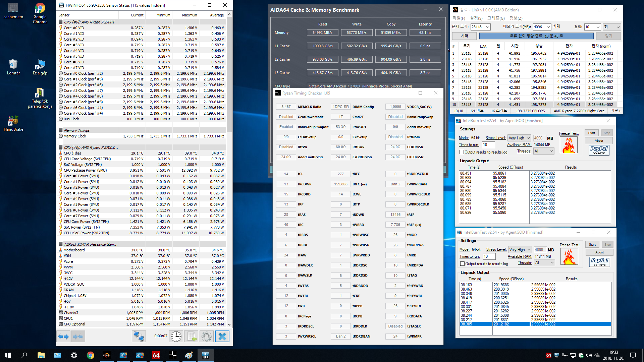This screenshot has height=362, width=644.
Task: Click Ryzen Timing Checker cross taskbar icon
Action: (172, 355)
